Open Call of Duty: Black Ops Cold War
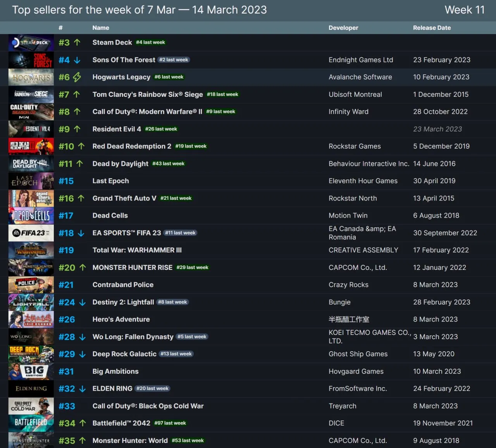 click(148, 406)
